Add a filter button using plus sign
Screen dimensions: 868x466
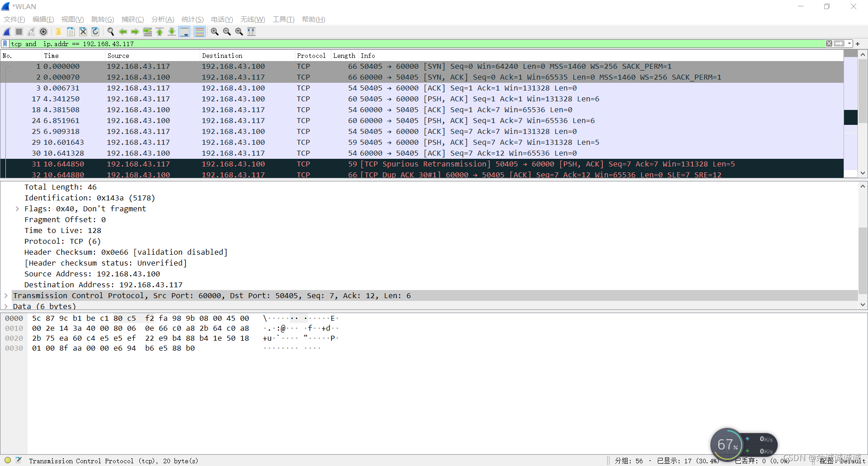[858, 43]
